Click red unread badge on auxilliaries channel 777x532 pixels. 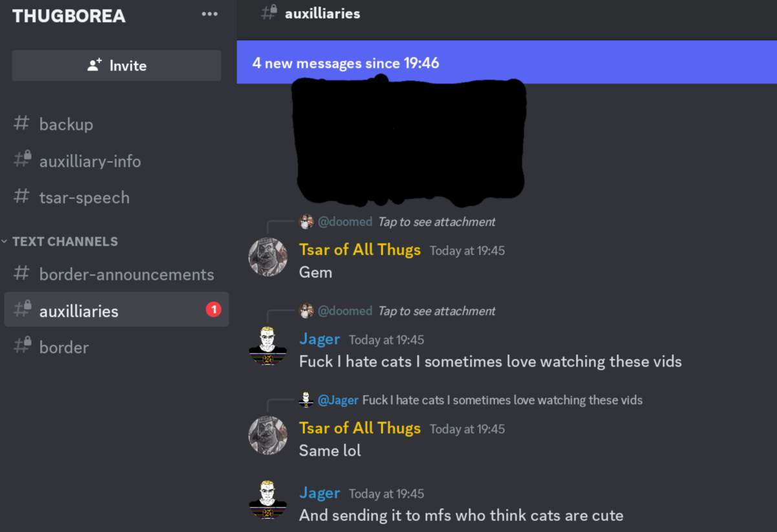(213, 310)
